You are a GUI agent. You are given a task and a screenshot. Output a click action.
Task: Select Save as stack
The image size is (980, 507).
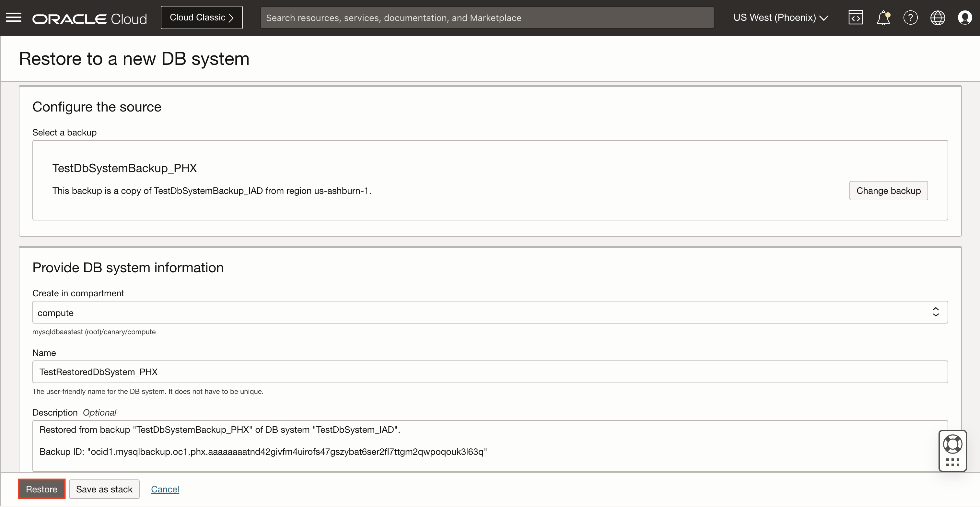[x=104, y=489]
